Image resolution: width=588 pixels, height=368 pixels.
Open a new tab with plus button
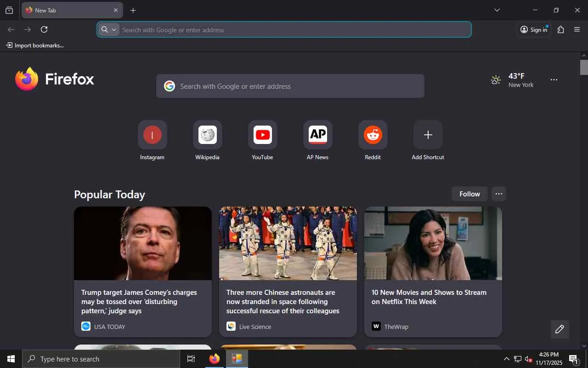[133, 10]
